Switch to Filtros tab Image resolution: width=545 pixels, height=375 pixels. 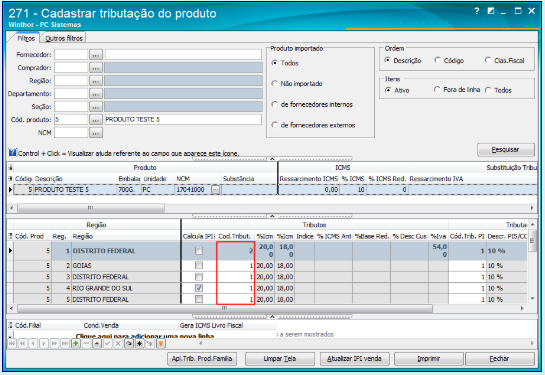[26, 38]
